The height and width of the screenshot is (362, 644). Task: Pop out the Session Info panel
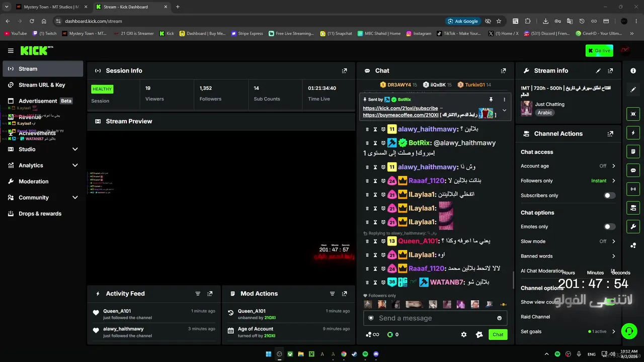[x=345, y=71]
